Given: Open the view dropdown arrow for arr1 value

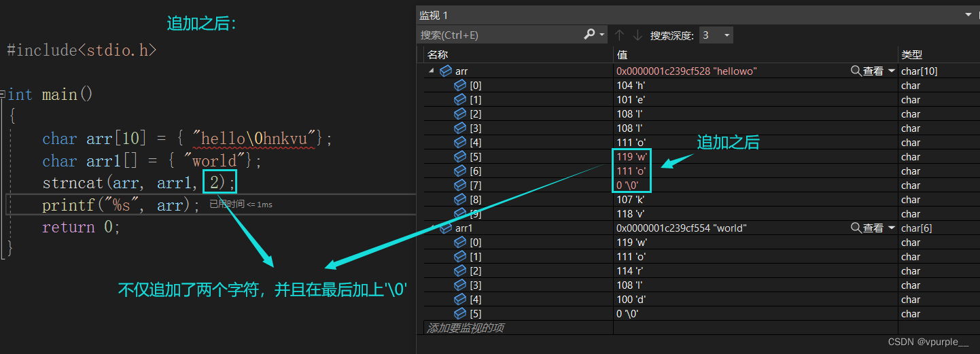Looking at the screenshot, I should [891, 228].
